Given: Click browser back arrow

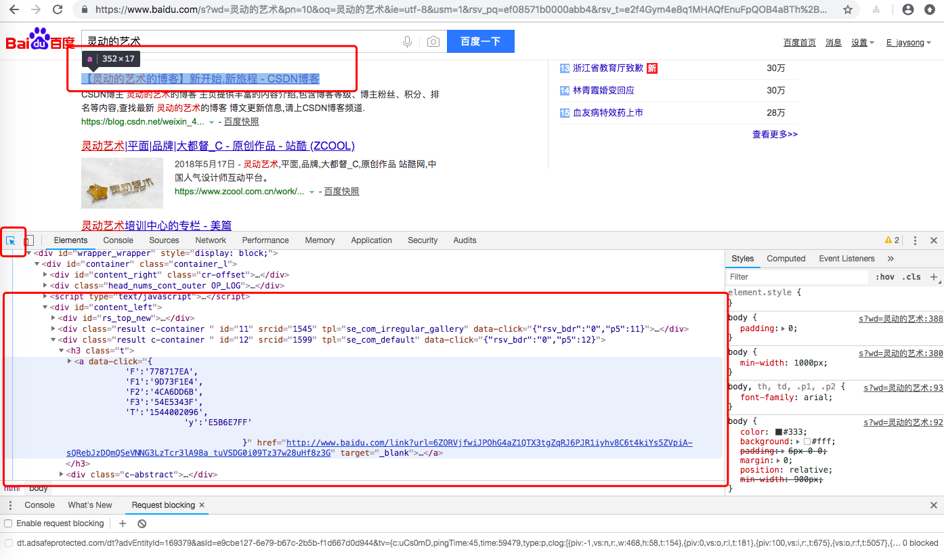Looking at the screenshot, I should pyautogui.click(x=14, y=9).
